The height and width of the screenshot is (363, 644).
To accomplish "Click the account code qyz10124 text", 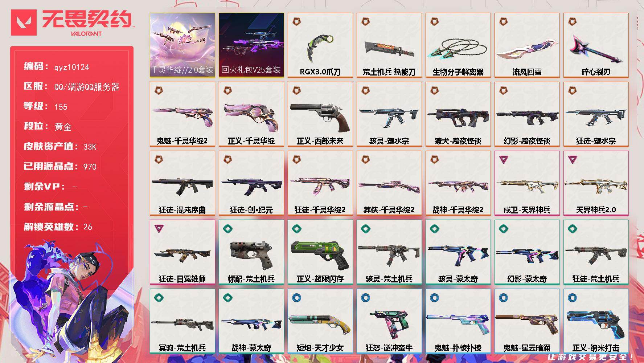I will (72, 67).
